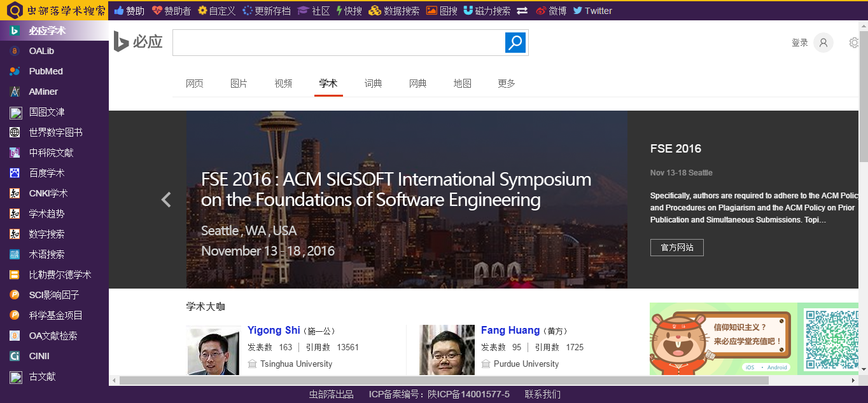This screenshot has width=868, height=403.
Task: Switch to 快搜 lightning search
Action: (349, 11)
